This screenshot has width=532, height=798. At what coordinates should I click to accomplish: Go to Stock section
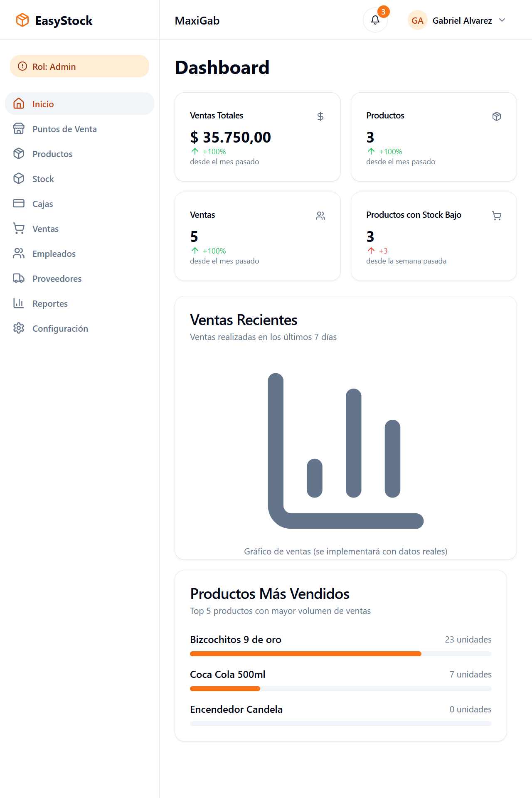tap(43, 179)
